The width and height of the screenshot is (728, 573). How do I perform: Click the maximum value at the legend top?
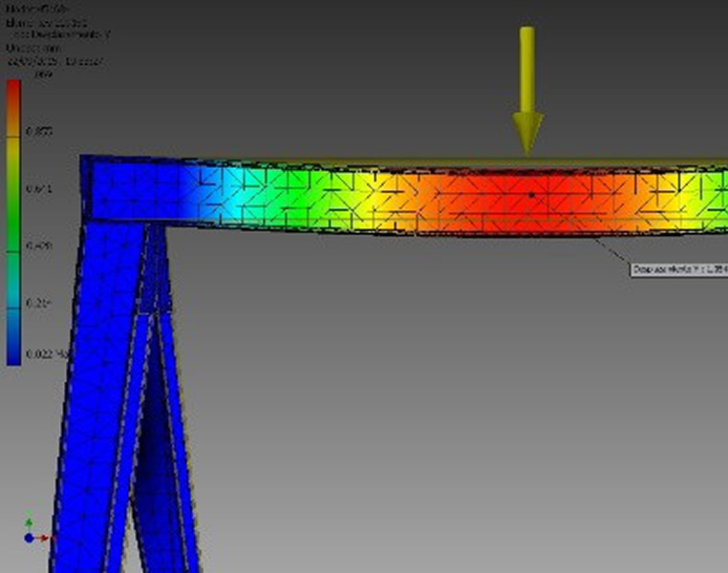point(43,74)
